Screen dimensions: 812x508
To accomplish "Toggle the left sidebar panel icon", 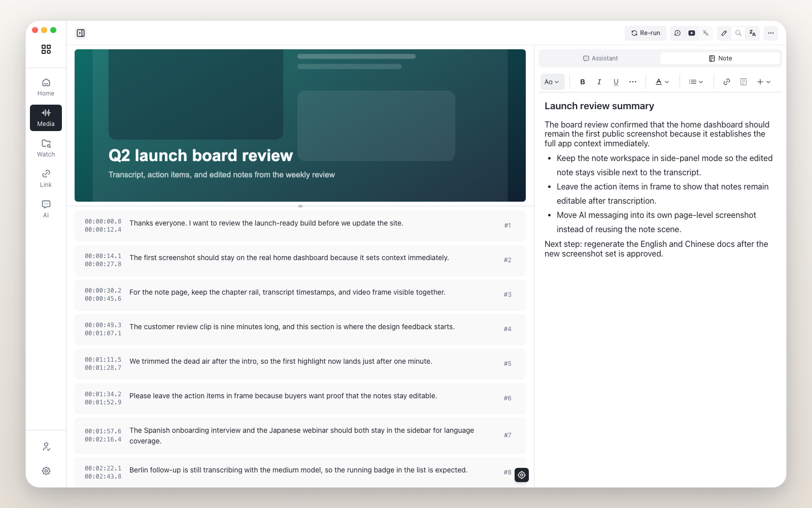I will coord(81,33).
